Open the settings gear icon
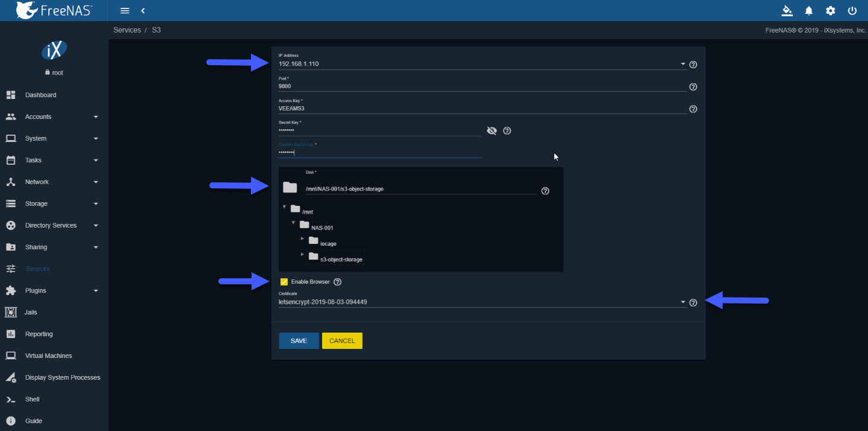Screen dimensions: 868x431 pos(831,10)
